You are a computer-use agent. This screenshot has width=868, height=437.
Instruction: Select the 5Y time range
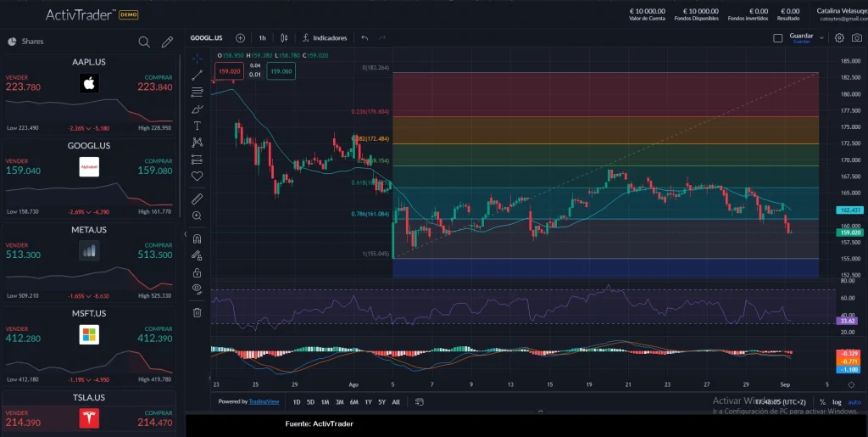click(382, 402)
